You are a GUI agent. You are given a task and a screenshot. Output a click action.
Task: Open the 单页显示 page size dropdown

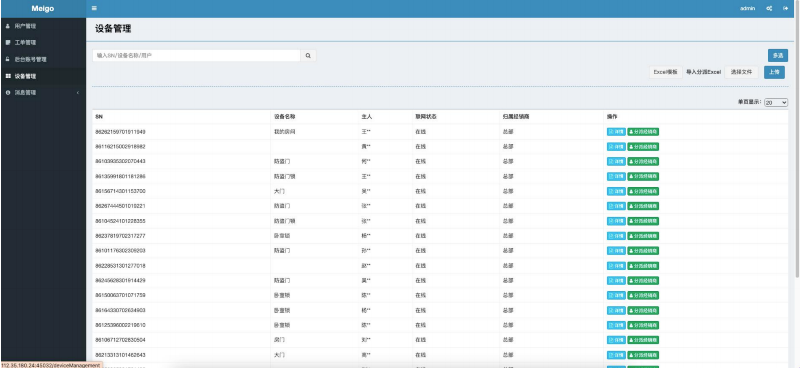tap(776, 103)
